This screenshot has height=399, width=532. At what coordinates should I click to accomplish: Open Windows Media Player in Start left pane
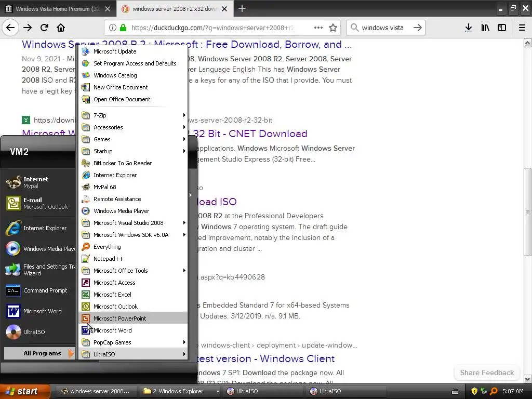(39, 249)
